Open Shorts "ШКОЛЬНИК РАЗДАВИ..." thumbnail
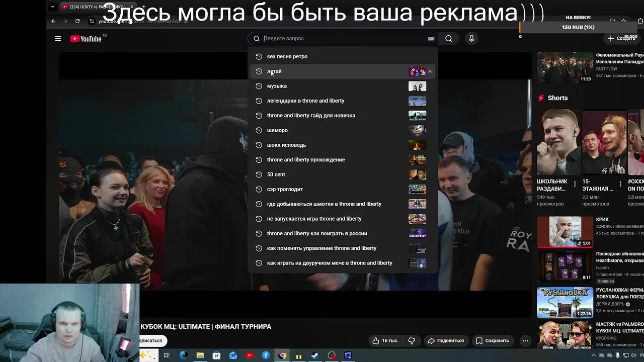Screen dimensions: 644x362 557,142
